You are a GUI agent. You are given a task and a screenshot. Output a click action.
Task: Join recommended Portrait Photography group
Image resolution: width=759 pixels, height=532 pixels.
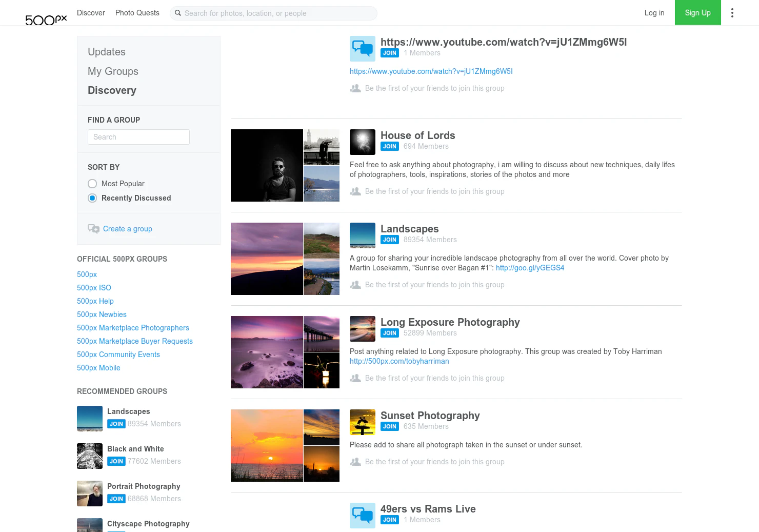(x=116, y=499)
